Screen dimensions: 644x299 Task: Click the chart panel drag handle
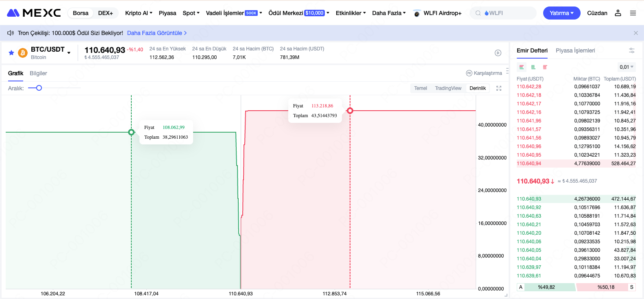pyautogui.click(x=507, y=71)
